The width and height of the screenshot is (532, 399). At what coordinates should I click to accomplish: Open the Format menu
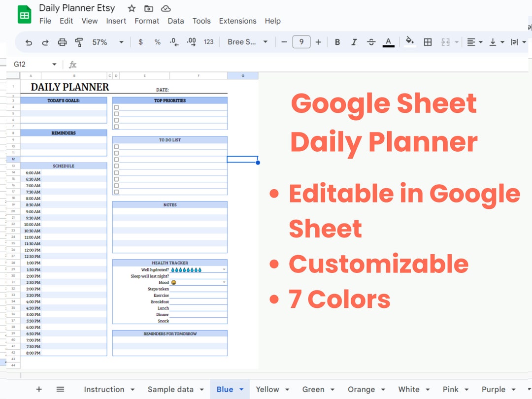click(146, 21)
